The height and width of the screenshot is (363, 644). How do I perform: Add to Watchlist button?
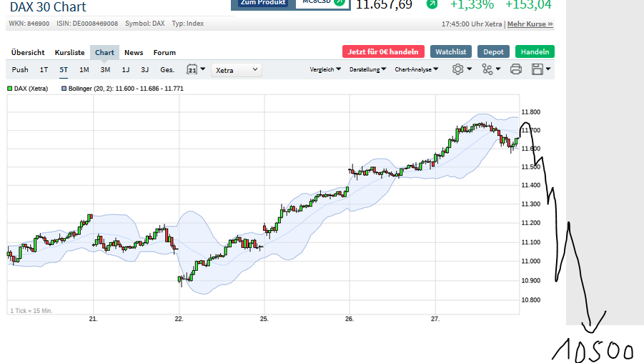[x=451, y=51]
